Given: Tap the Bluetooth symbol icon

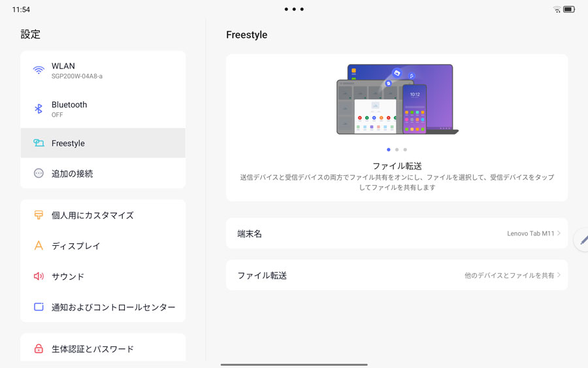Looking at the screenshot, I should pyautogui.click(x=39, y=109).
